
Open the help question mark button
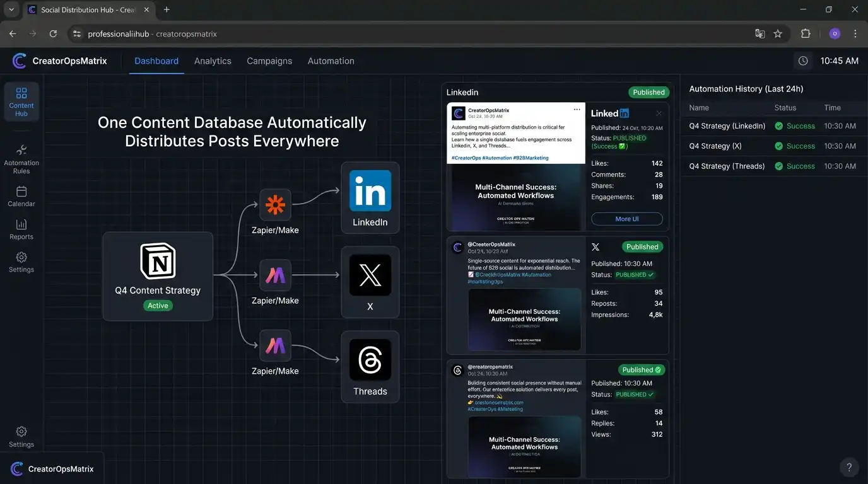pos(849,467)
